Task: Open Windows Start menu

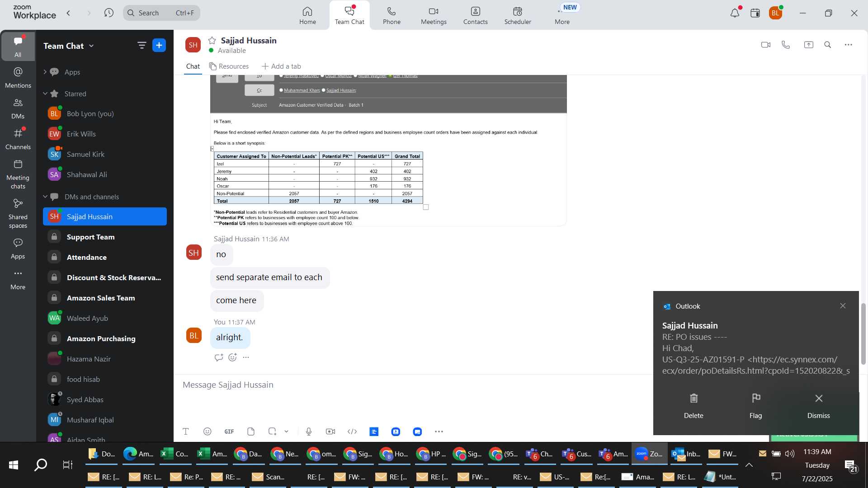Action: (x=14, y=465)
